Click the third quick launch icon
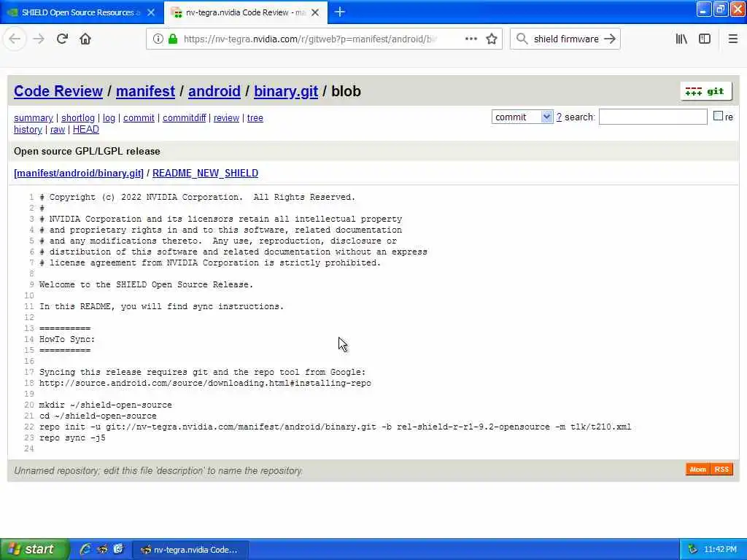This screenshot has width=747, height=560. pyautogui.click(x=118, y=550)
